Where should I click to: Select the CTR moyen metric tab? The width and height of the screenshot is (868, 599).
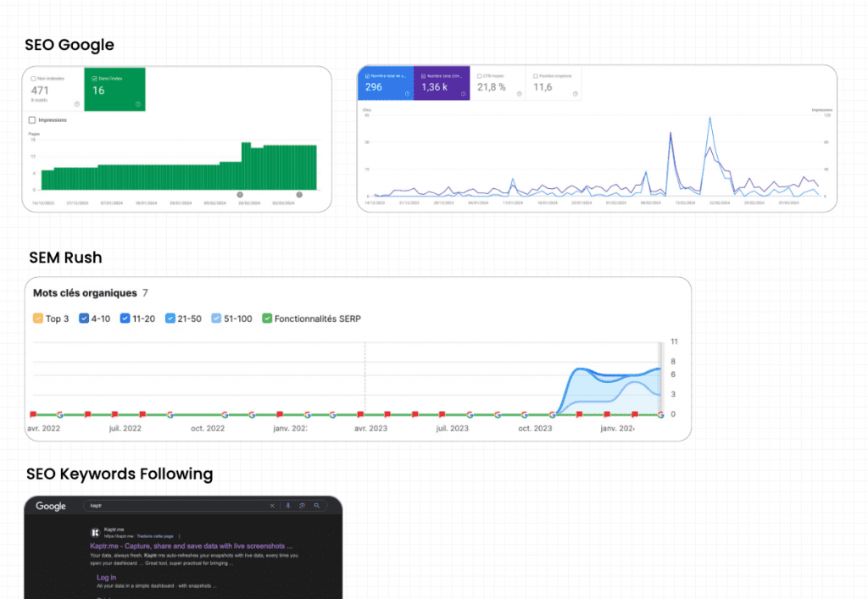(495, 84)
